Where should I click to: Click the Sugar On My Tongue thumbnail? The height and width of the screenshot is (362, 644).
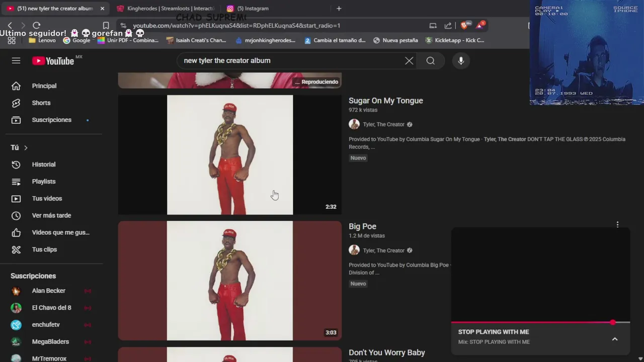[230, 155]
